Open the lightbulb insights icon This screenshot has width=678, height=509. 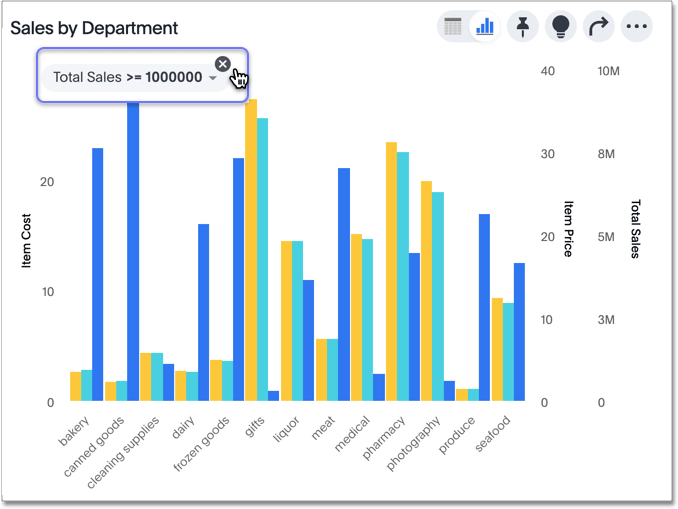point(560,27)
